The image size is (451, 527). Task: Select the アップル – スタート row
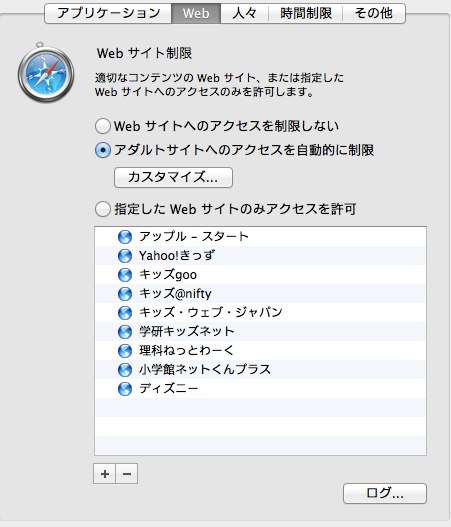[260, 237]
